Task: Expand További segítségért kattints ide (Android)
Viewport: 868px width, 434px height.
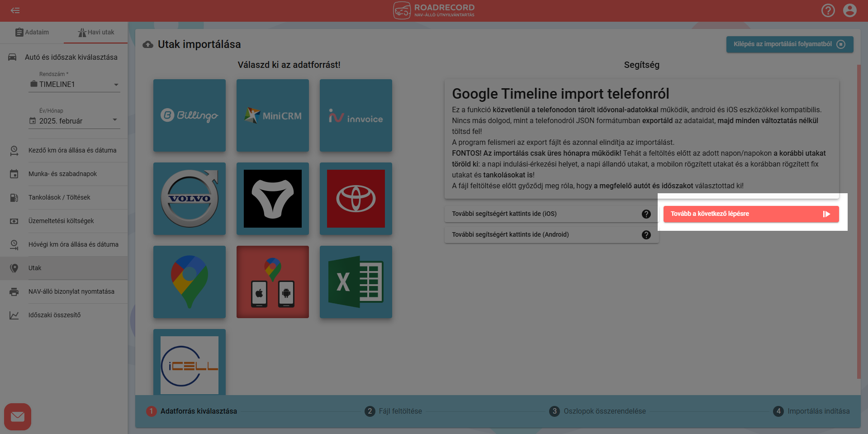Action: tap(551, 234)
